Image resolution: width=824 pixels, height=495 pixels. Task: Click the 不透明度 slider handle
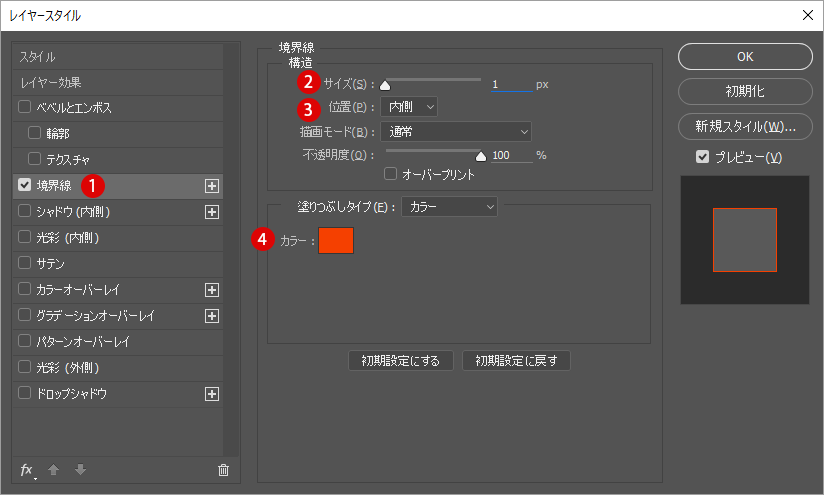tap(481, 156)
